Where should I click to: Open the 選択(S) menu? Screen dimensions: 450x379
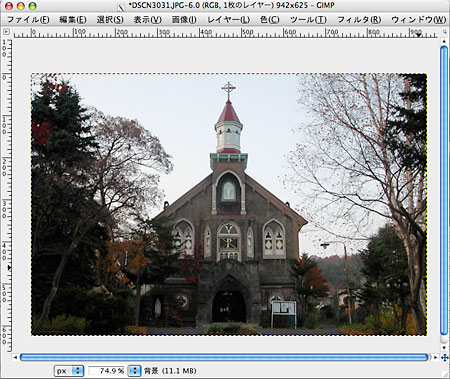[110, 20]
